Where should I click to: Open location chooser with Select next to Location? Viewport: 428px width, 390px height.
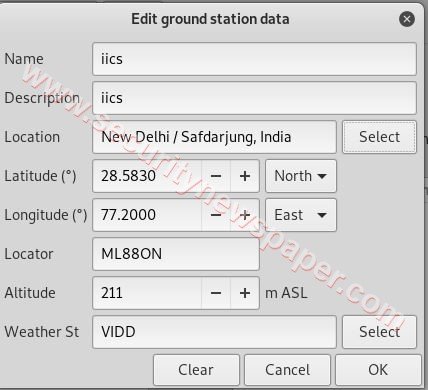(x=379, y=137)
